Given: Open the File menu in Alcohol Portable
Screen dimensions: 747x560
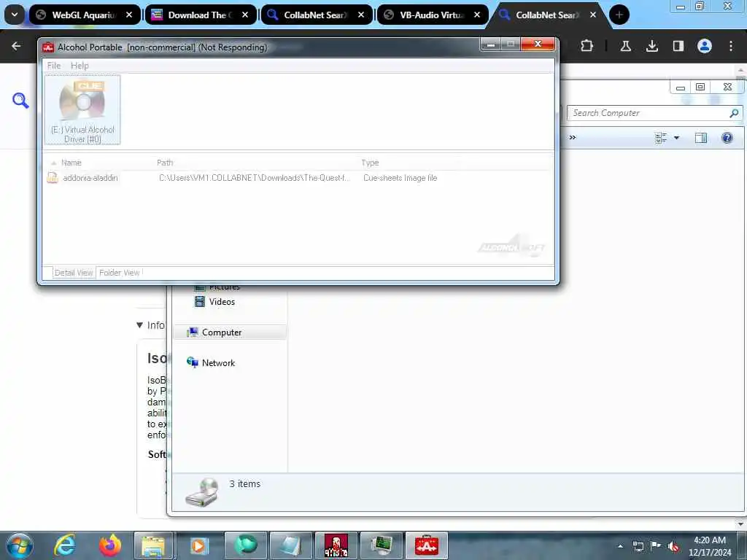Looking at the screenshot, I should pos(54,66).
